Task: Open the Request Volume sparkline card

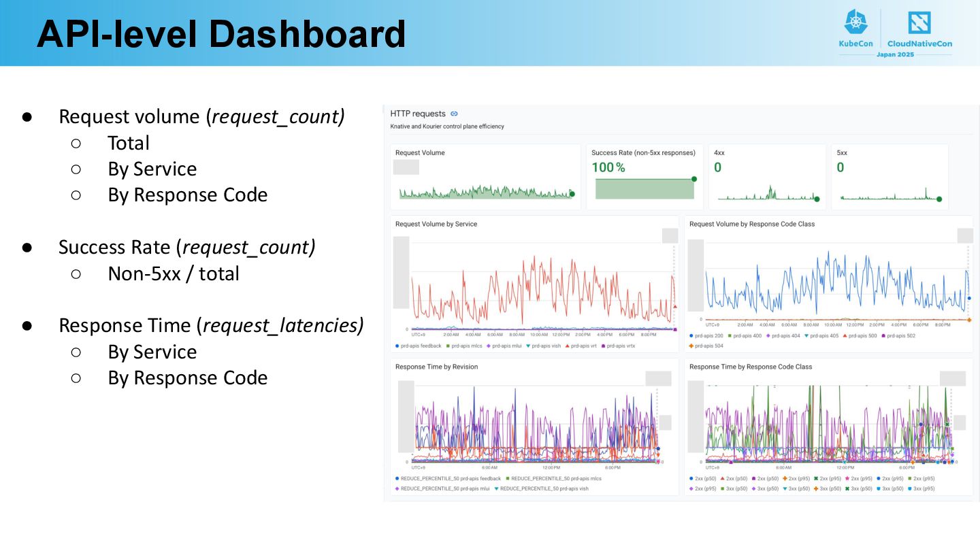Action: point(485,176)
